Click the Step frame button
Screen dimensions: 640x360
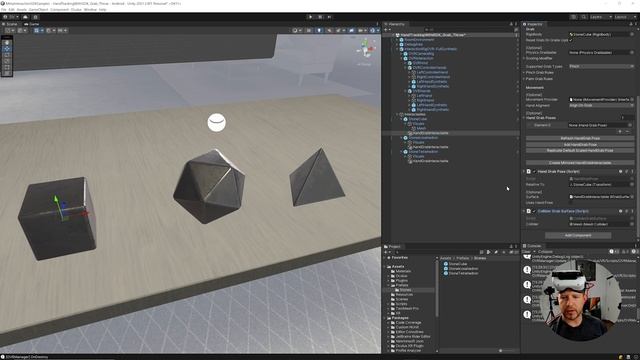[x=329, y=17]
